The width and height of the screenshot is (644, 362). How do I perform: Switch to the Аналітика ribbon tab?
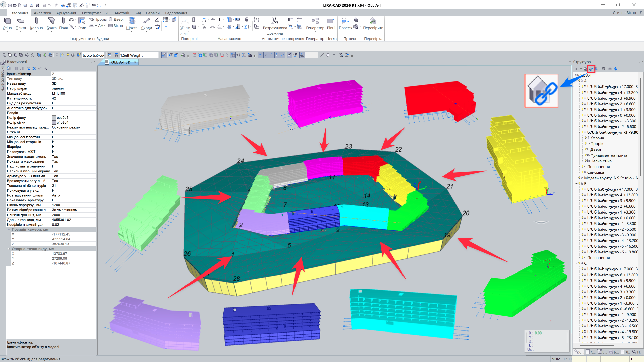(42, 13)
